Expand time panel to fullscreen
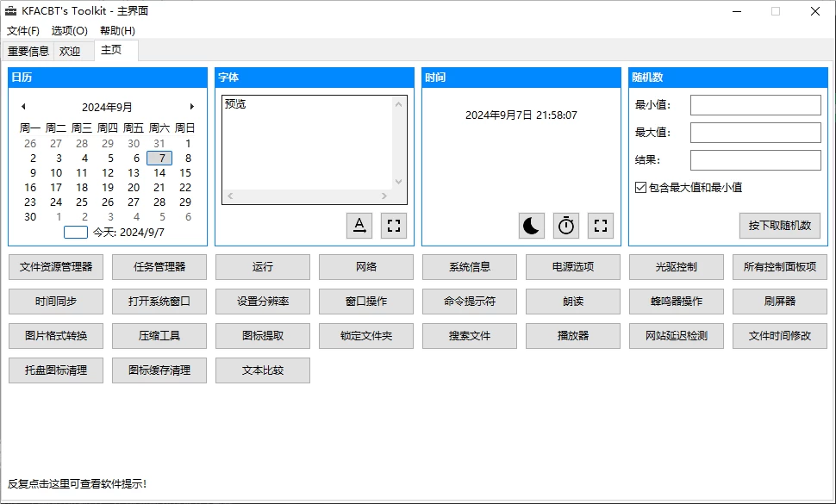This screenshot has width=836, height=504. (x=601, y=226)
